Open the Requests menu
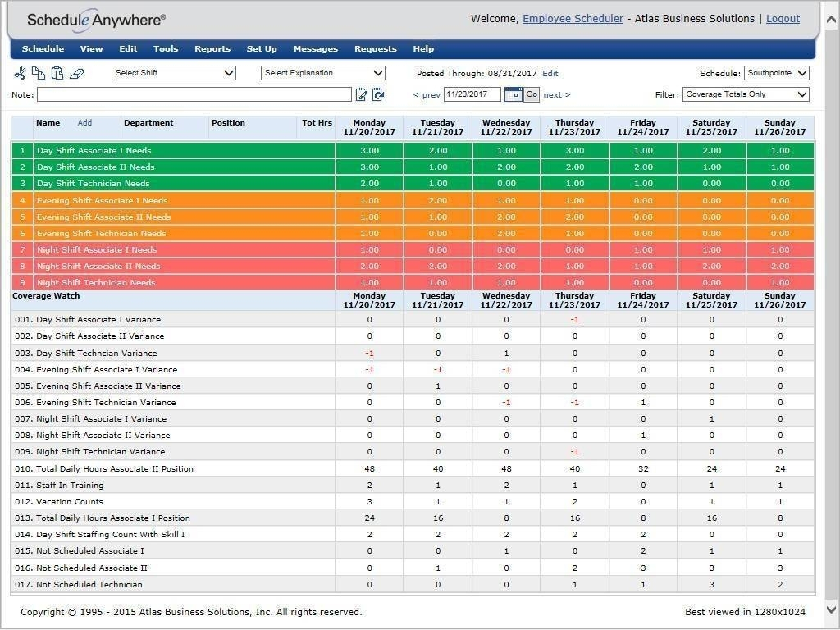Viewport: 840px width, 630px height. (375, 49)
